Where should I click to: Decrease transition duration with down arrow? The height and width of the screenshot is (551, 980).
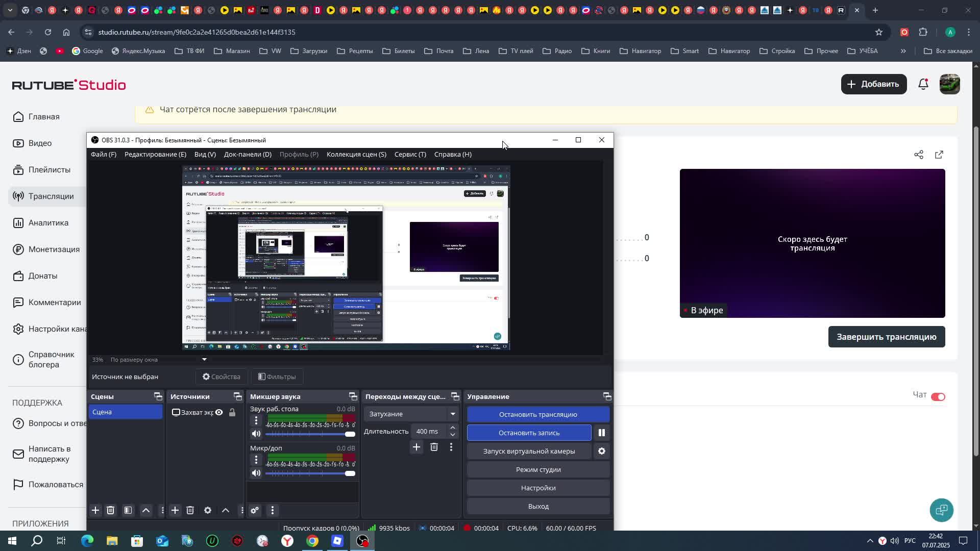452,435
